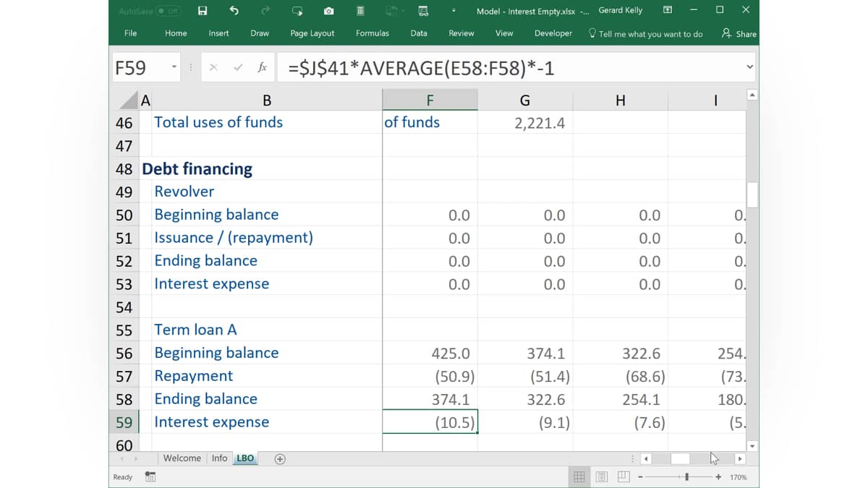868x488 pixels.
Task: Open the Page Layout ribbon tab
Action: [312, 33]
